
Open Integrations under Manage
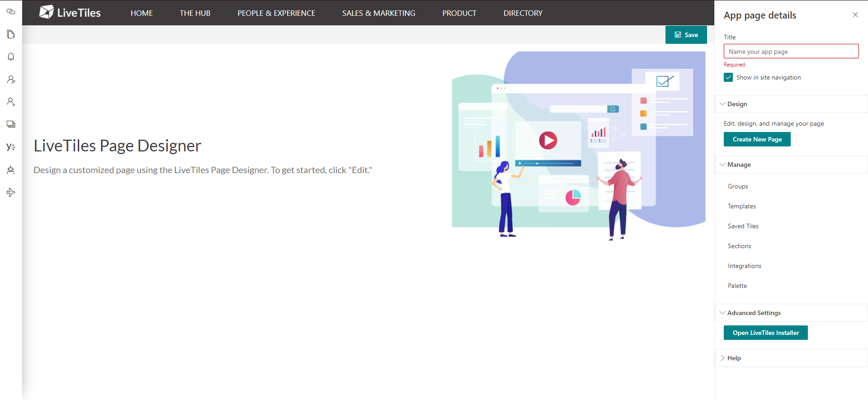745,266
